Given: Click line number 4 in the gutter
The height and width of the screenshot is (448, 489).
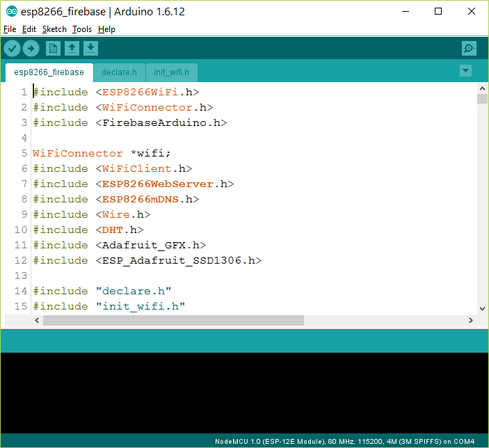Looking at the screenshot, I should (24, 138).
